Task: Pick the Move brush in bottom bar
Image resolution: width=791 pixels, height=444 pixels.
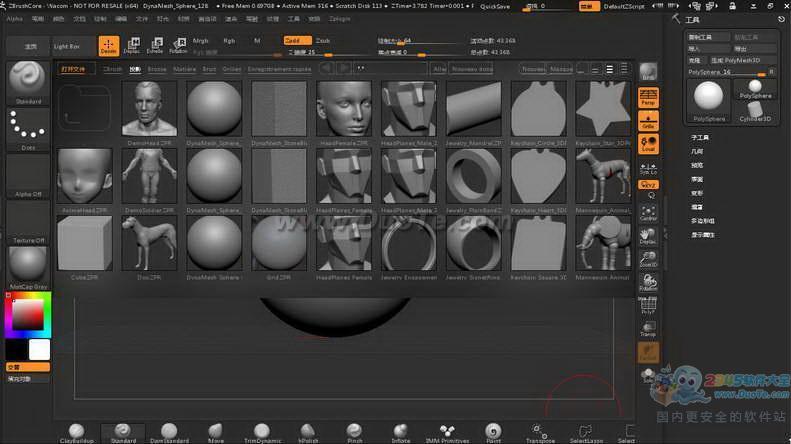Action: (215, 433)
